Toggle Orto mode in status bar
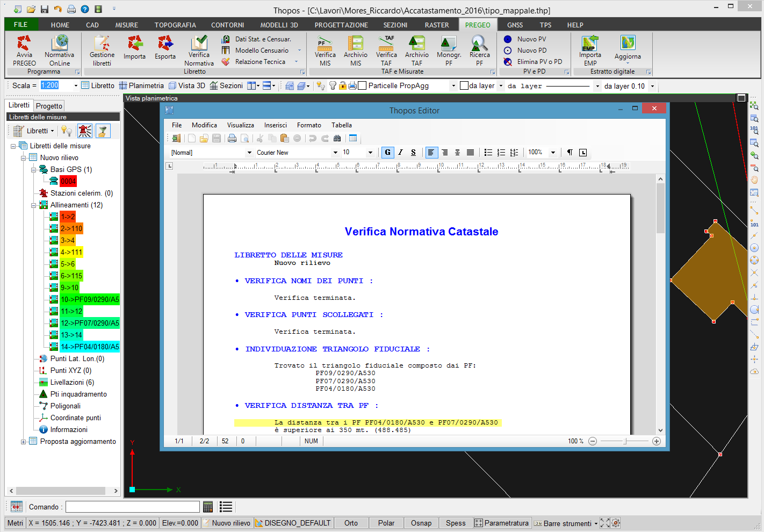The image size is (764, 532). tap(351, 523)
